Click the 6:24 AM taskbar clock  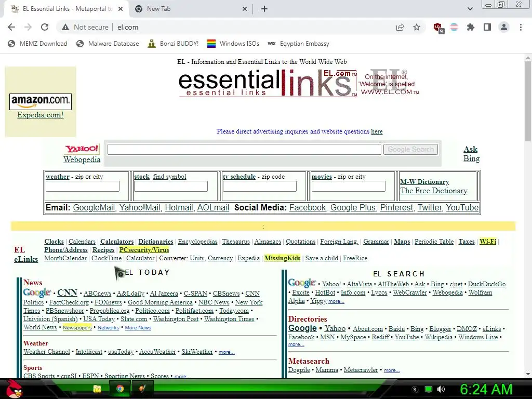coord(486,389)
